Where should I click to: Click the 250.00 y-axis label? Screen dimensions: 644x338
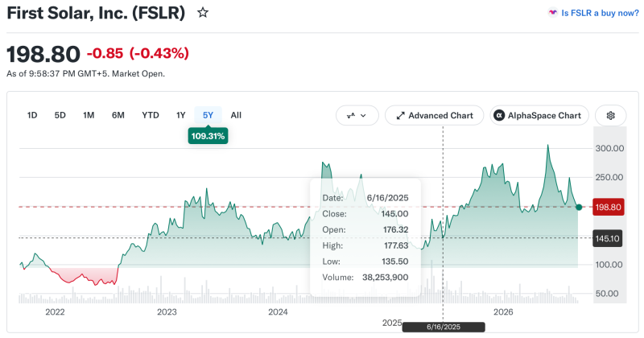pyautogui.click(x=609, y=177)
